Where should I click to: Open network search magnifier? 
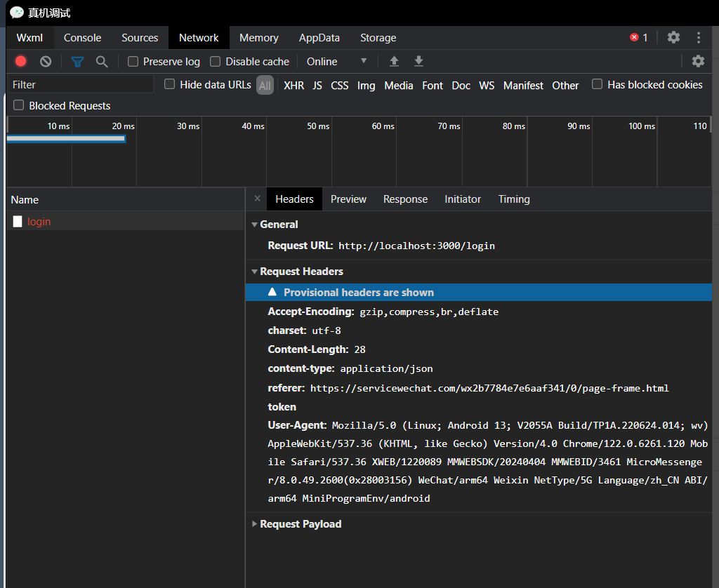coord(102,62)
